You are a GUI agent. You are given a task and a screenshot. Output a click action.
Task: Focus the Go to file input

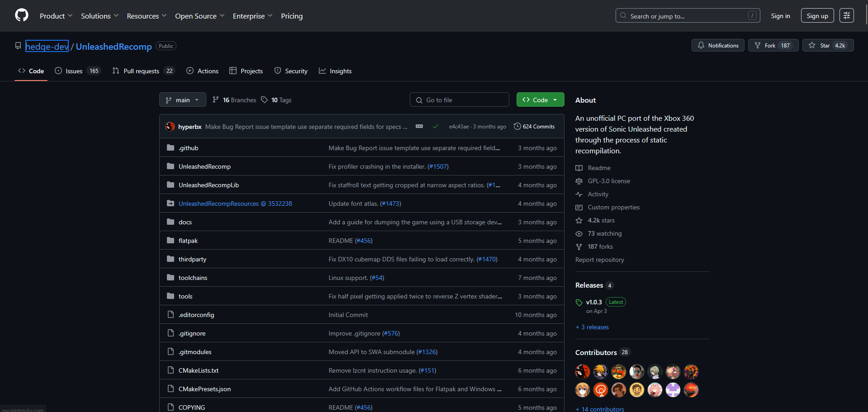click(x=460, y=99)
